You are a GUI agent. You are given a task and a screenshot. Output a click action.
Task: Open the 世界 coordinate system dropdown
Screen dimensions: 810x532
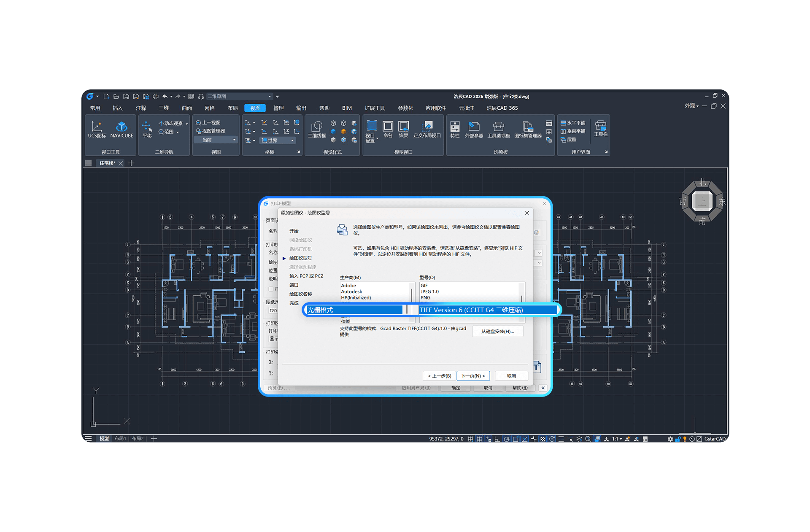coord(292,140)
